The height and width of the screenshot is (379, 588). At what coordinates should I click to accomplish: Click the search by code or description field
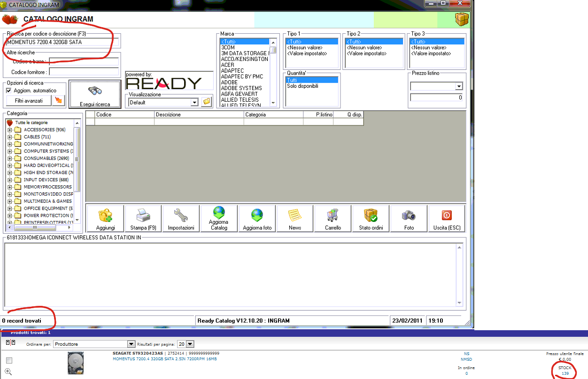coord(62,42)
